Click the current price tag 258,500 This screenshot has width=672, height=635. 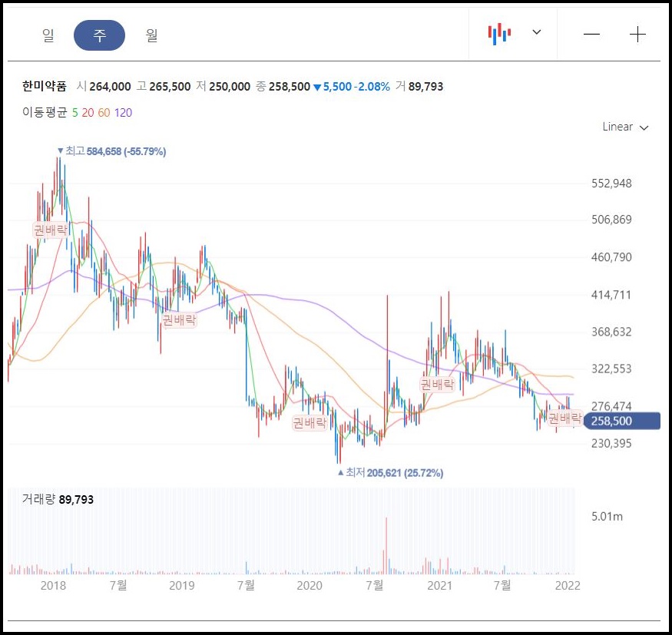[x=622, y=422]
